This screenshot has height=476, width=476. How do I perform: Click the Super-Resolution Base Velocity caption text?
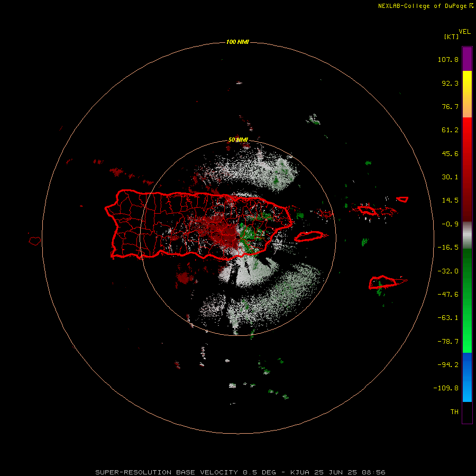point(241,472)
